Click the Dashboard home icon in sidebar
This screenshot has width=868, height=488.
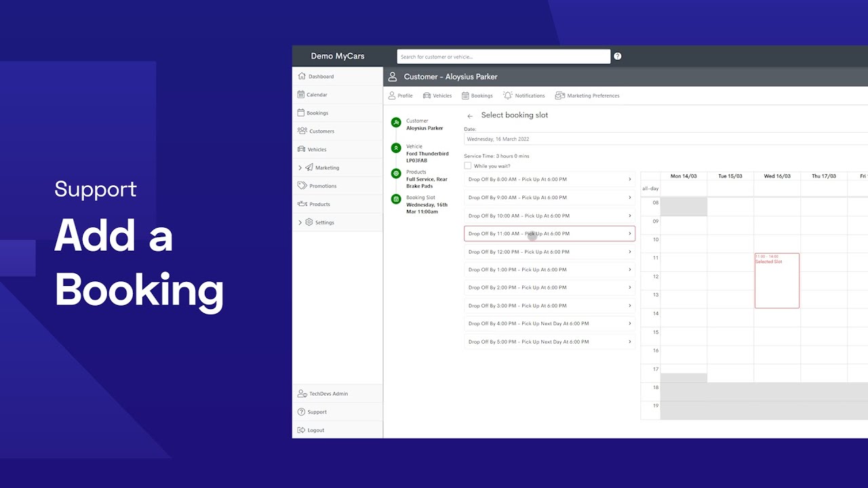pyautogui.click(x=302, y=77)
